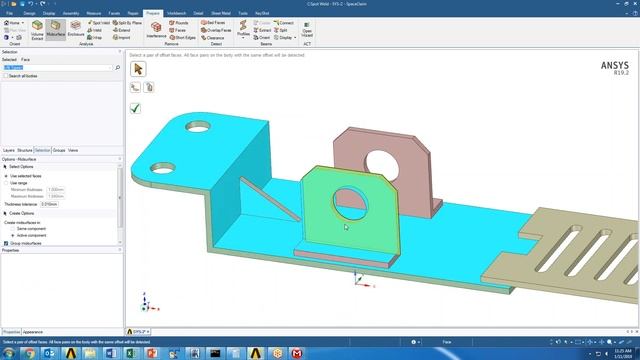Open Chrome from the taskbar
This screenshot has width=640, height=360.
tap(29, 353)
